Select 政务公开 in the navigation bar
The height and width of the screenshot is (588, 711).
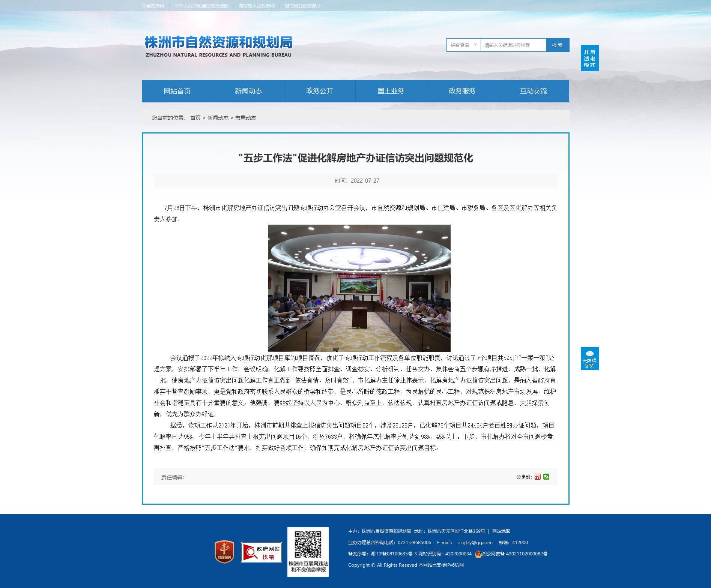tap(320, 91)
